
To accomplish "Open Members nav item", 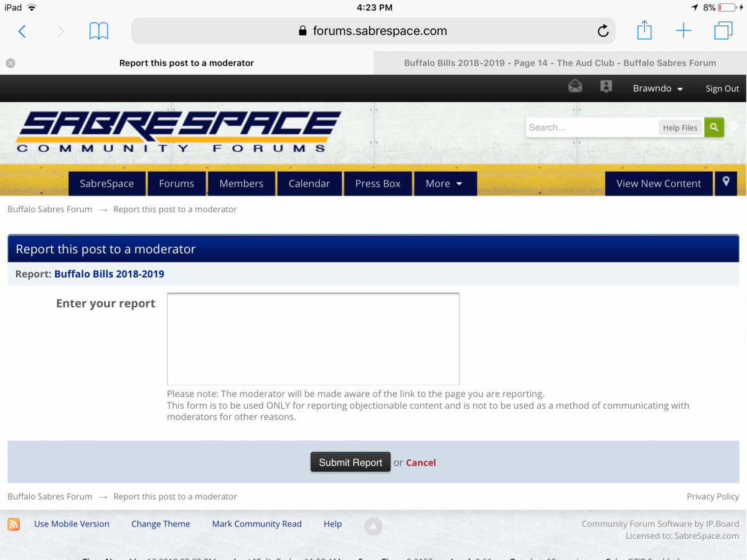I will pyautogui.click(x=242, y=184).
